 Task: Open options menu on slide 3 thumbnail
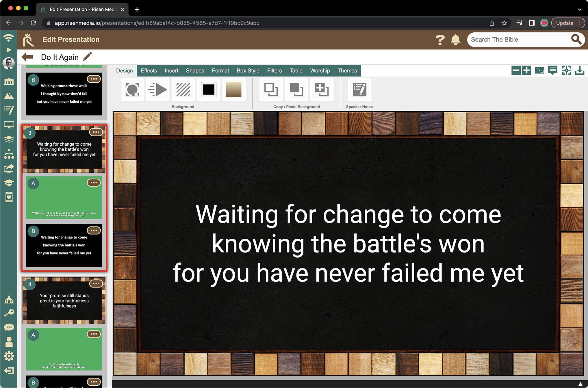96,132
